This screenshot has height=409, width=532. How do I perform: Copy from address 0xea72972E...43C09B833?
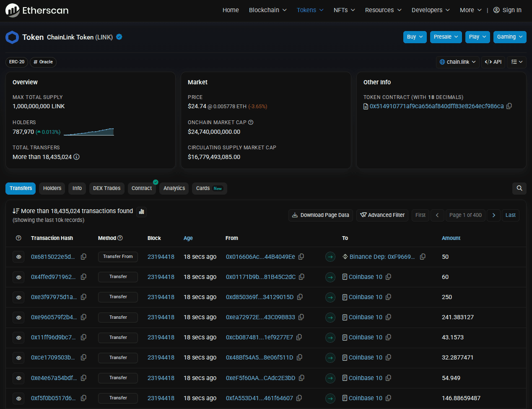301,317
